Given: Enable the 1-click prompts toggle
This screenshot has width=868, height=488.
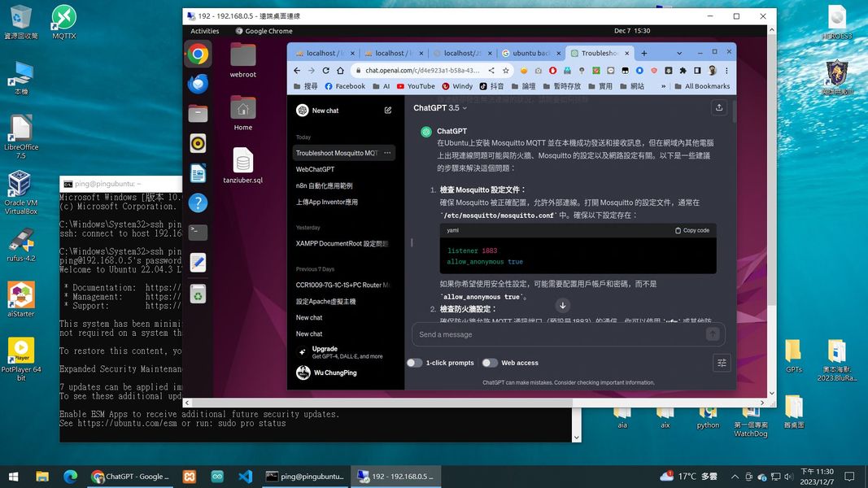Looking at the screenshot, I should (x=414, y=363).
